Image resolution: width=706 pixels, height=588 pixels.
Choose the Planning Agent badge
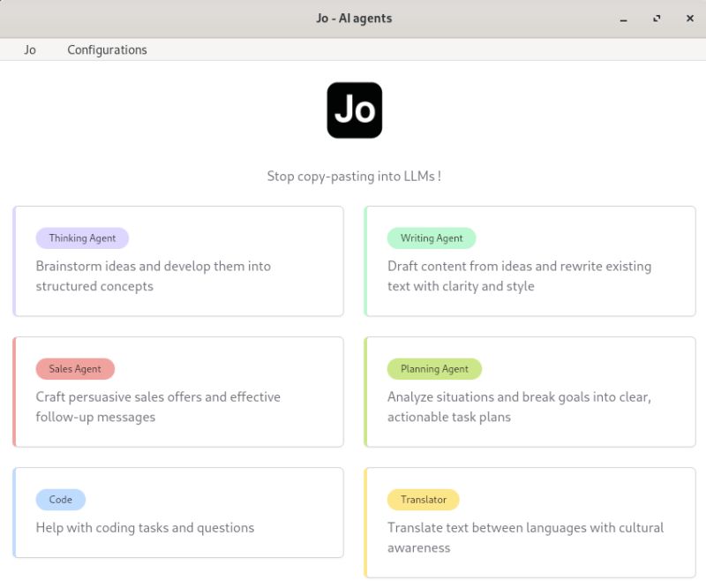(x=434, y=368)
